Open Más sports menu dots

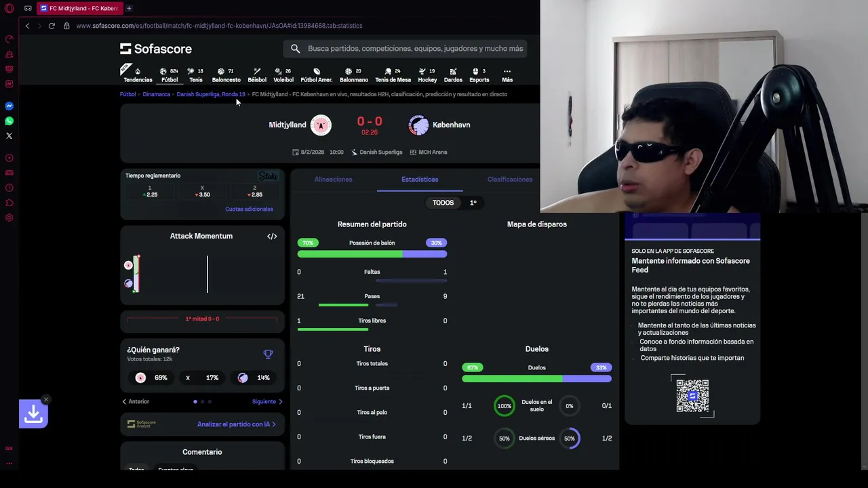pyautogui.click(x=507, y=75)
